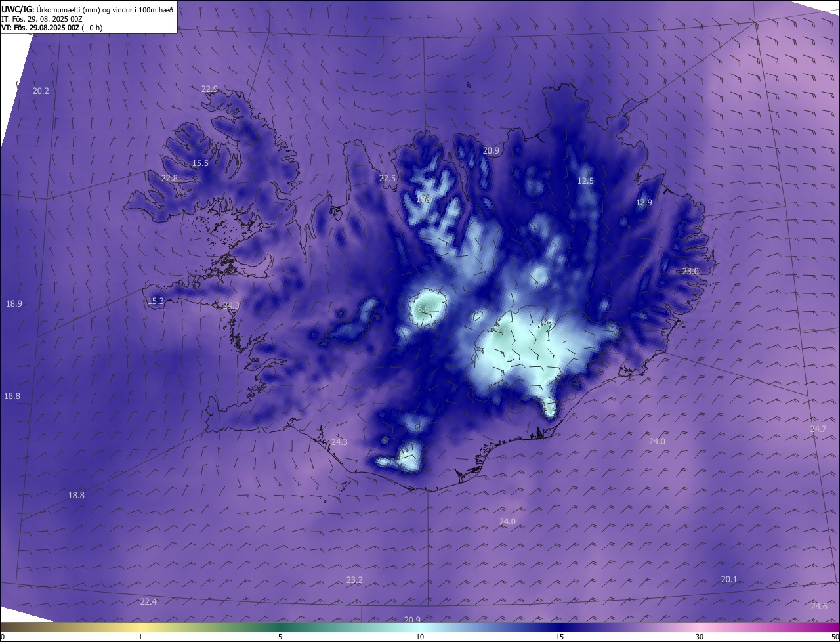Click the 15.5 value on the Westfjords
Image resolution: width=840 pixels, height=642 pixels.
[200, 163]
